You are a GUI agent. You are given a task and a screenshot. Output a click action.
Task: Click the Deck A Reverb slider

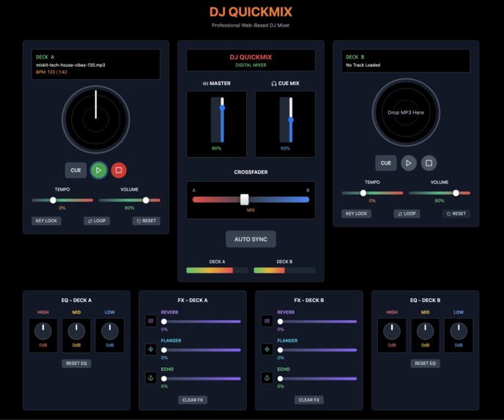pos(201,321)
